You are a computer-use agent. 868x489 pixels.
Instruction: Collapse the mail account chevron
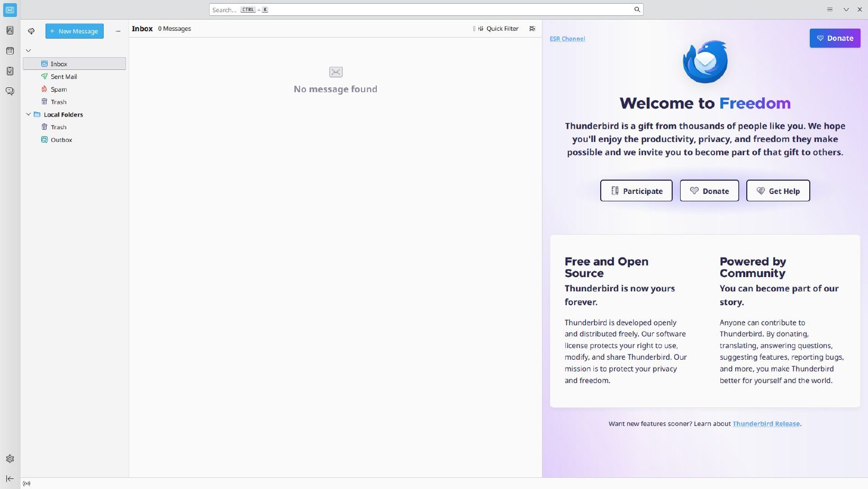pos(29,50)
